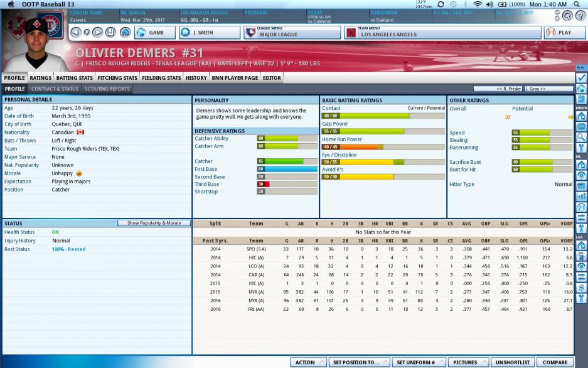Expand the PICTURES menu
The height and width of the screenshot is (368, 588).
pyautogui.click(x=468, y=362)
